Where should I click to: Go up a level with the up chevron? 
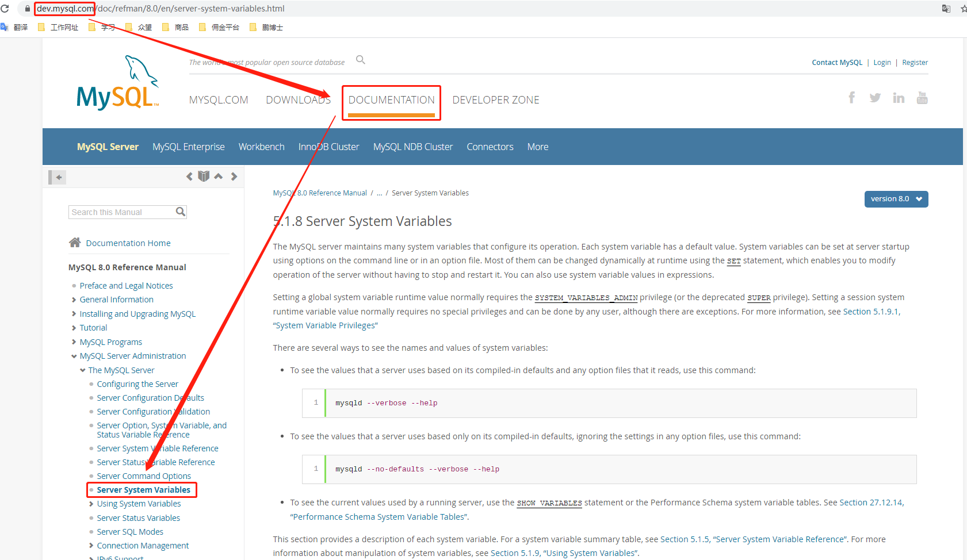[x=219, y=177]
